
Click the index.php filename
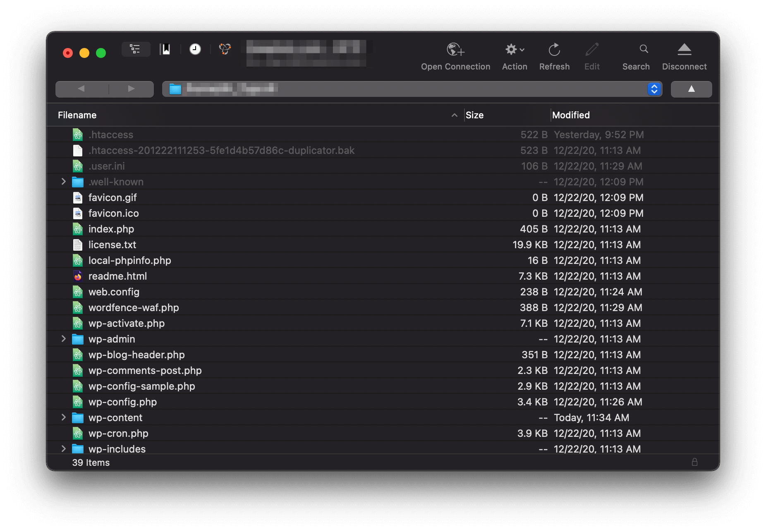tap(111, 229)
